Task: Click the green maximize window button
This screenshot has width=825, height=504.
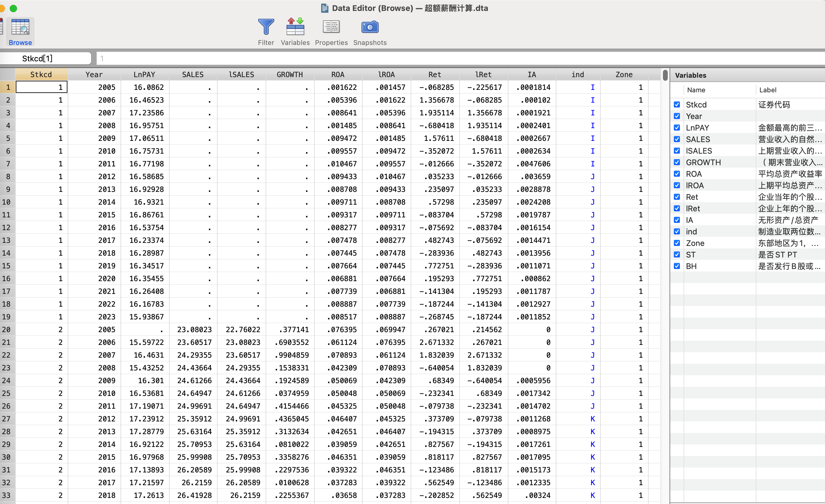Action: tap(13, 9)
